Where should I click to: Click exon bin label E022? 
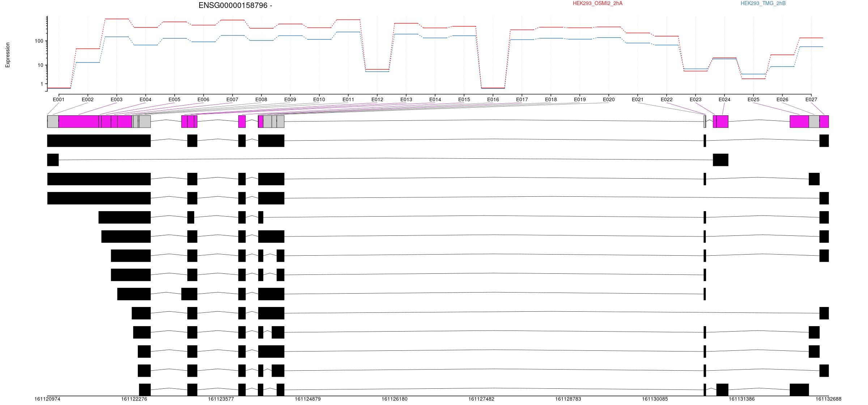point(667,99)
